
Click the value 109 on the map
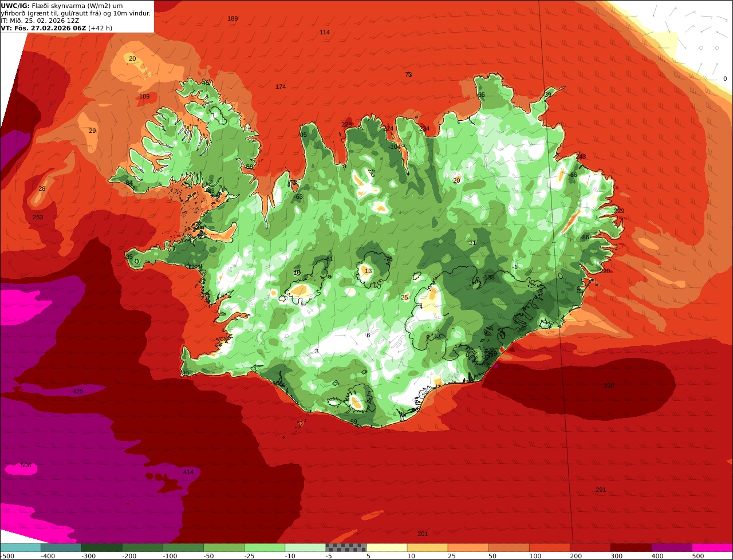(x=144, y=97)
